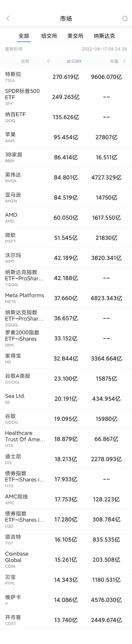This screenshot has height=644, width=132.
Task: Open 特斯拉 TSLA stock row
Action: tap(66, 77)
